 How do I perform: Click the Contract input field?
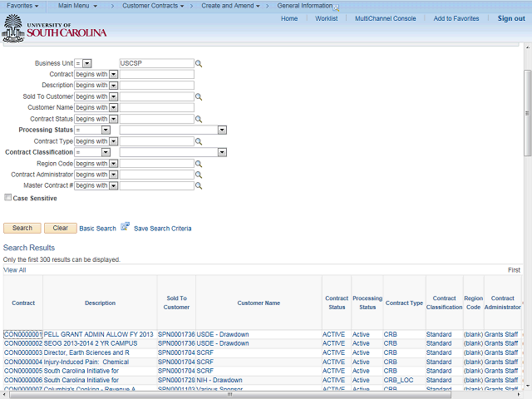[157, 74]
